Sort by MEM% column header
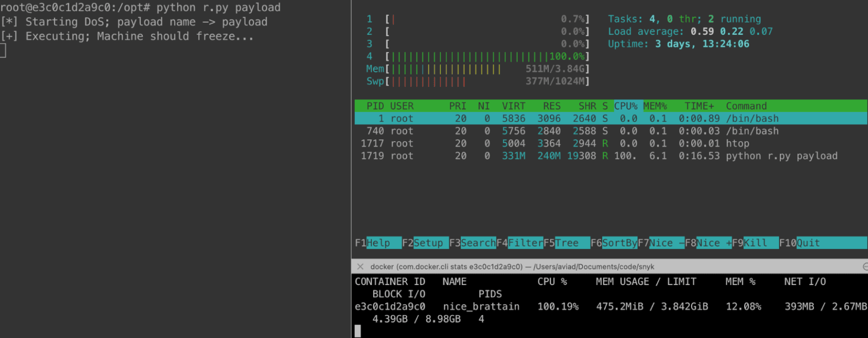The width and height of the screenshot is (868, 338). tap(655, 106)
